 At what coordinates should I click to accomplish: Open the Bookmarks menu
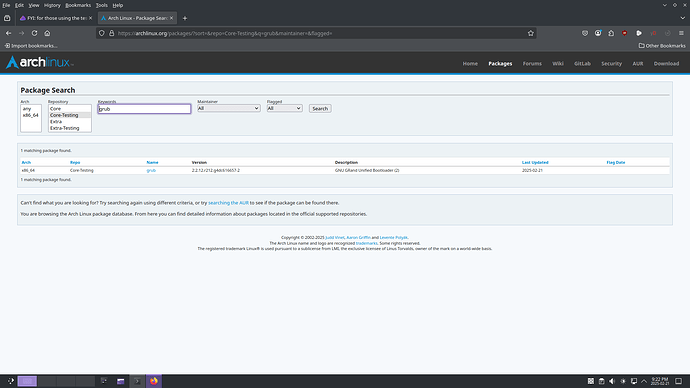(x=78, y=5)
